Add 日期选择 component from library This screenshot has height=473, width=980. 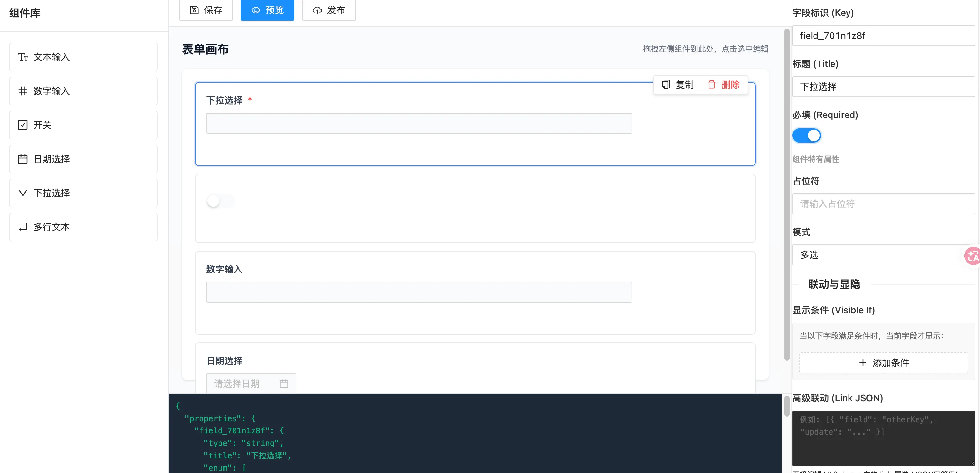[x=83, y=159]
